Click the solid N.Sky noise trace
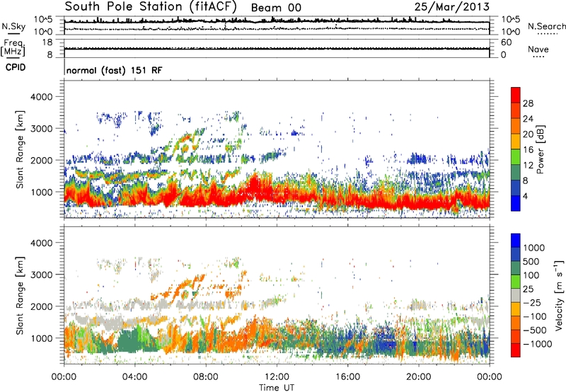Screen dimensions: 566x392 click(x=277, y=22)
